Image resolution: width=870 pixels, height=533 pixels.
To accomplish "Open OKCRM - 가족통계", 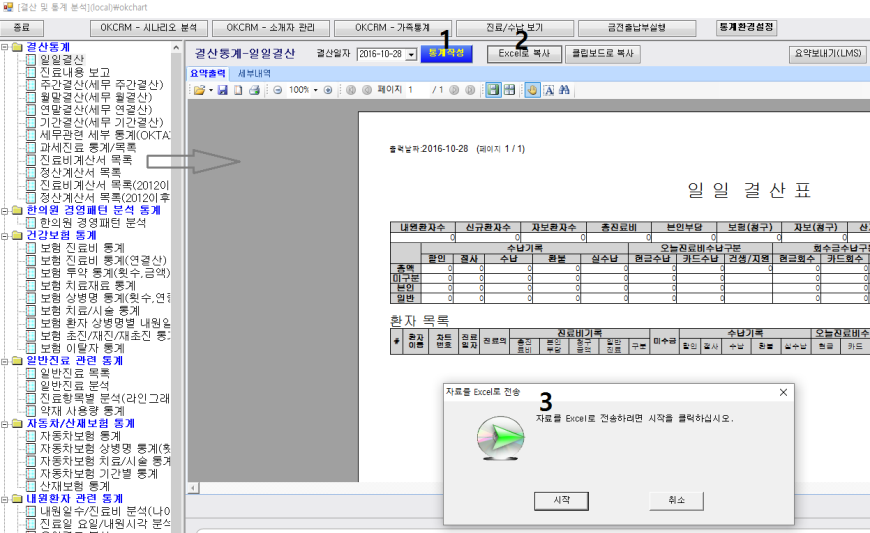I will point(393,28).
